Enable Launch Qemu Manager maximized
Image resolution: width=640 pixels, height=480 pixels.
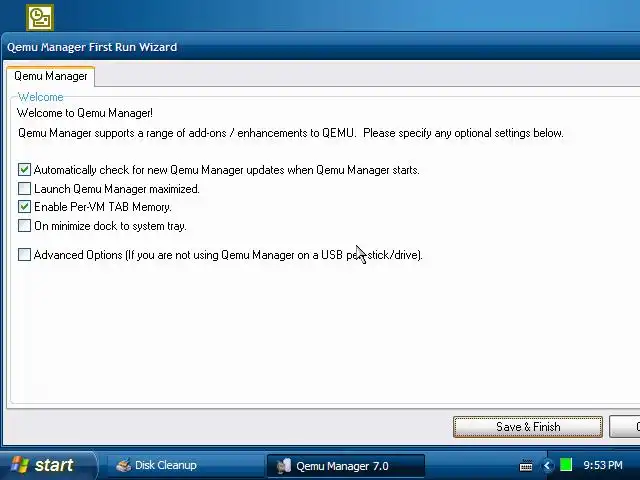coord(24,189)
